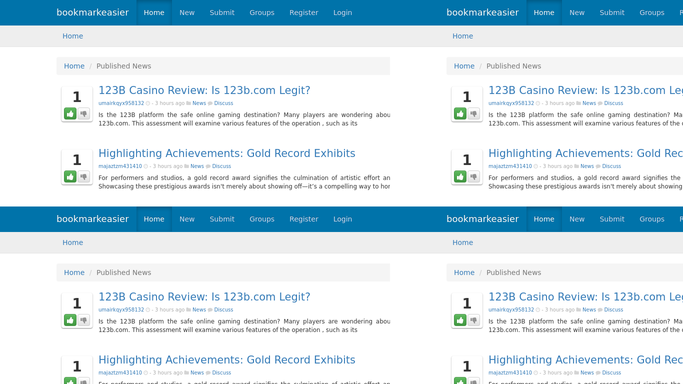Open Login in the lower-left navbar
Screen dimensions: 683x384
point(342,219)
